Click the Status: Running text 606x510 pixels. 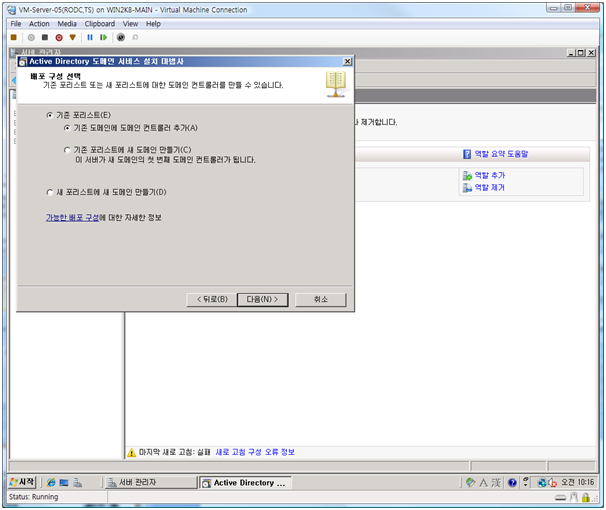(x=34, y=497)
